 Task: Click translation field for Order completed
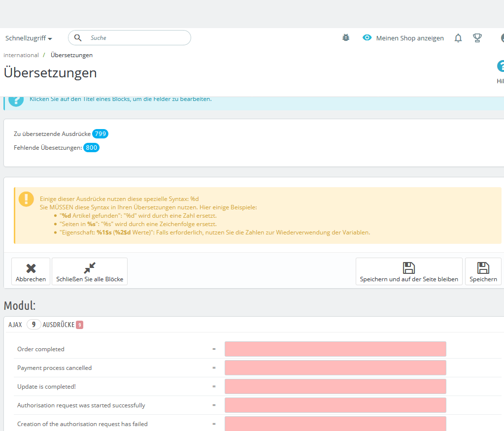[335, 349]
